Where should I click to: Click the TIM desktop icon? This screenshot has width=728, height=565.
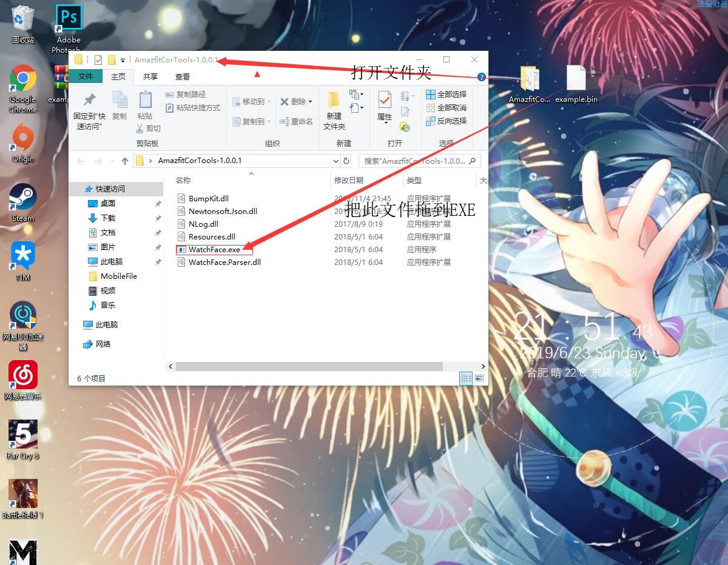(23, 262)
